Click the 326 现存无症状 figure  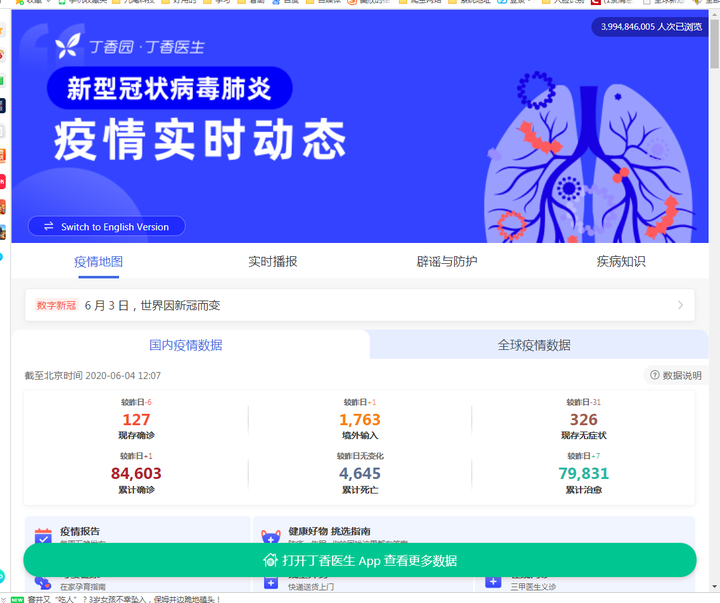click(x=584, y=419)
